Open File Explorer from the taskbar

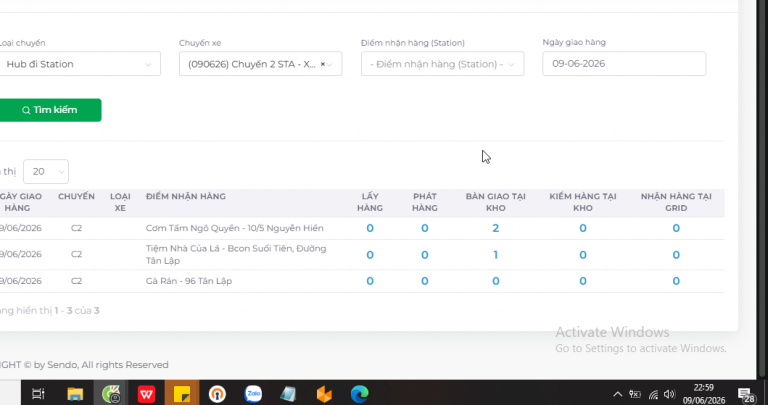coord(75,394)
